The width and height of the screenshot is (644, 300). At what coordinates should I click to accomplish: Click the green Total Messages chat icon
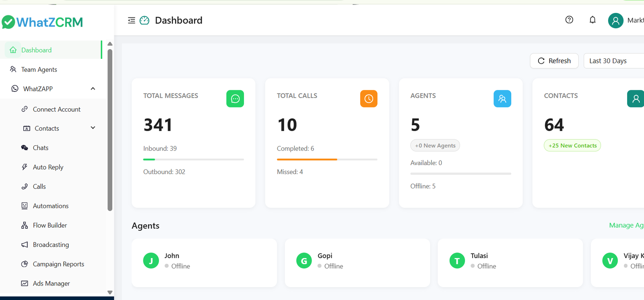click(235, 99)
